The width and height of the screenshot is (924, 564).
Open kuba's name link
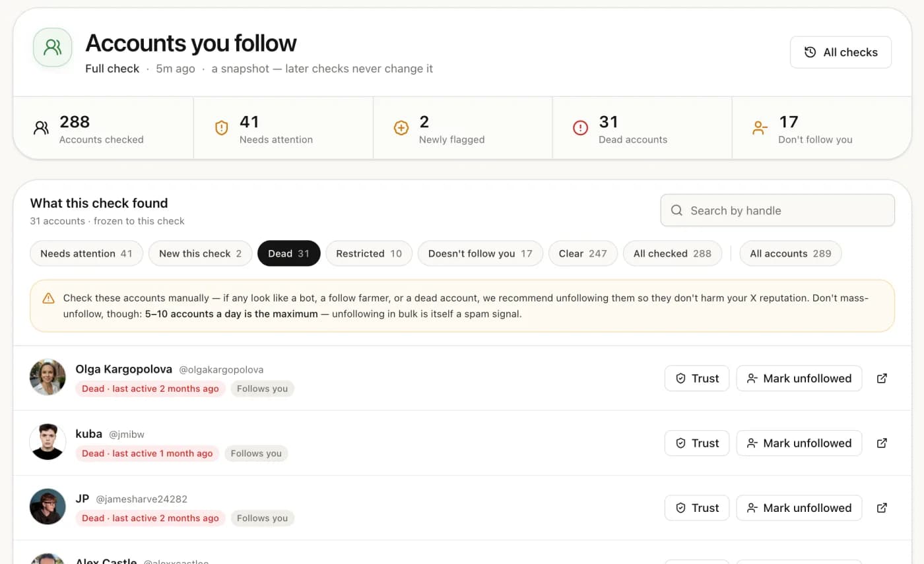89,433
